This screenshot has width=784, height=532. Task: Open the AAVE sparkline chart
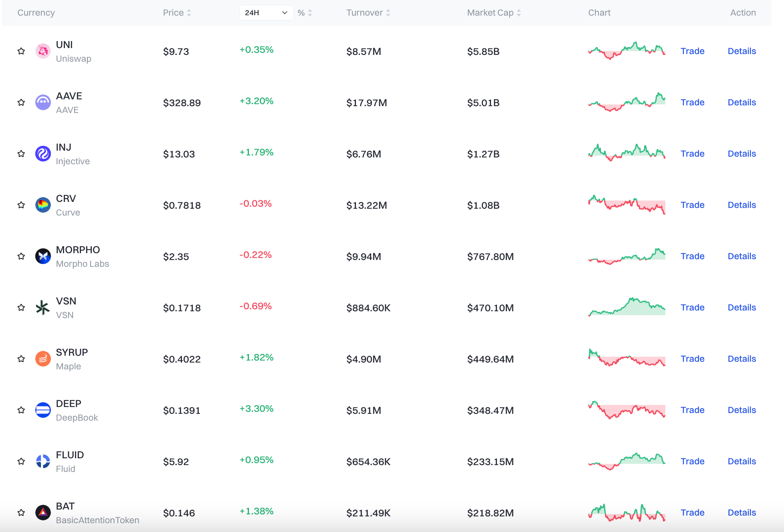[627, 102]
